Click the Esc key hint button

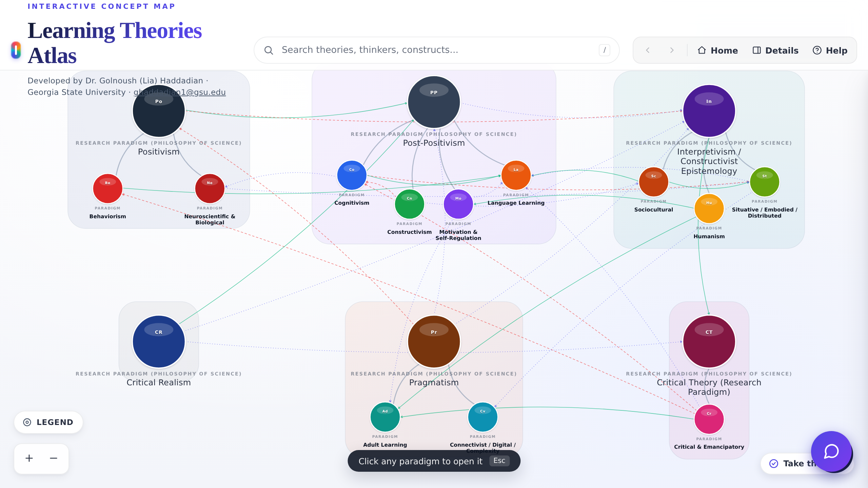499,461
